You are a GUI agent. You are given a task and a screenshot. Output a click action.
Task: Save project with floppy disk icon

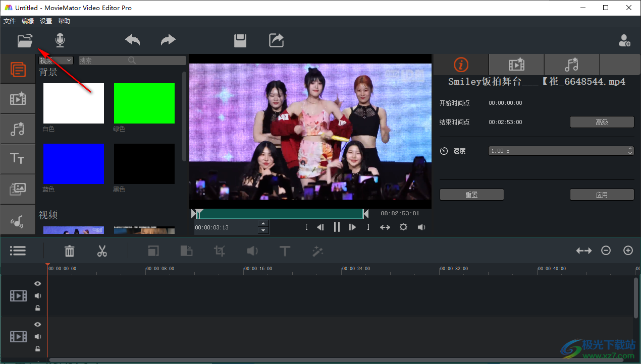click(241, 40)
